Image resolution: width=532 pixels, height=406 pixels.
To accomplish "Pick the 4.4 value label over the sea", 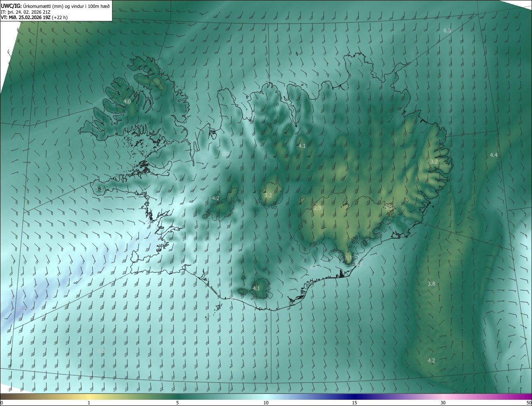I will (493, 155).
